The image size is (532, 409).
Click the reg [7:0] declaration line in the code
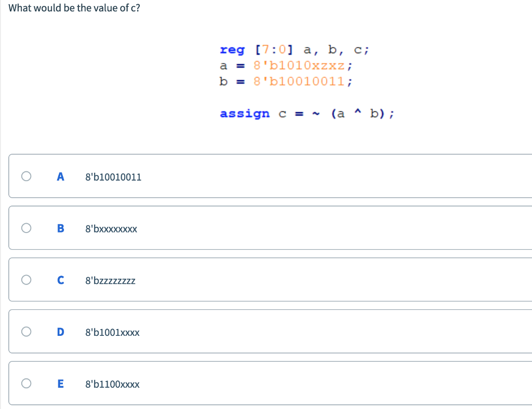point(294,50)
